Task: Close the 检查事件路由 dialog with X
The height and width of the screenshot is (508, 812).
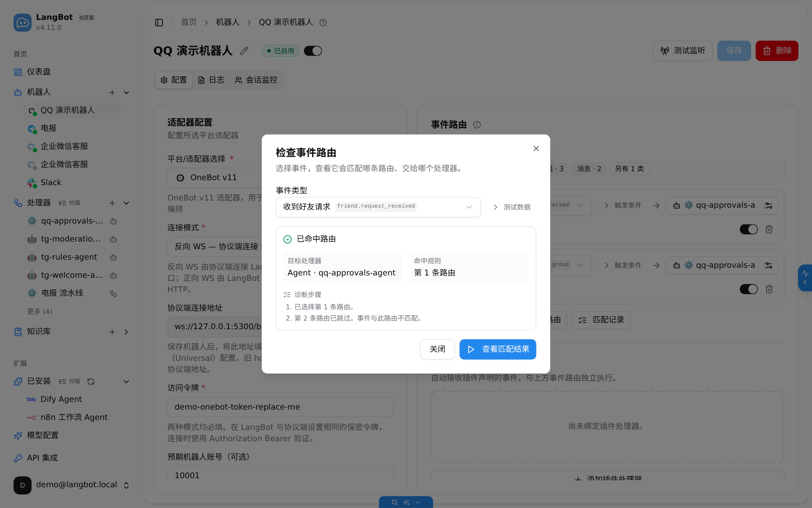Action: tap(536, 149)
